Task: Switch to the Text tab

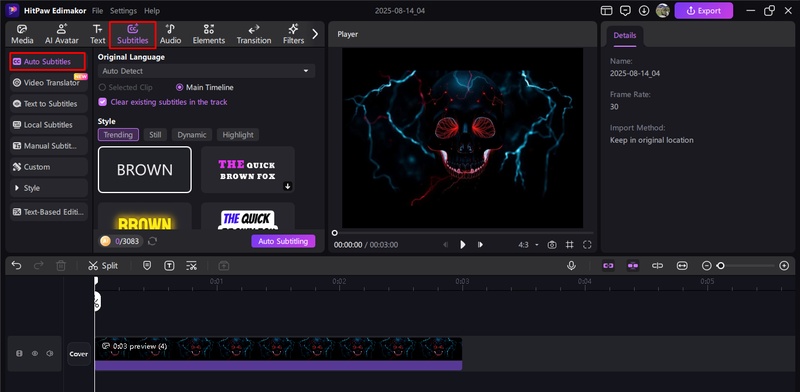Action: point(97,34)
